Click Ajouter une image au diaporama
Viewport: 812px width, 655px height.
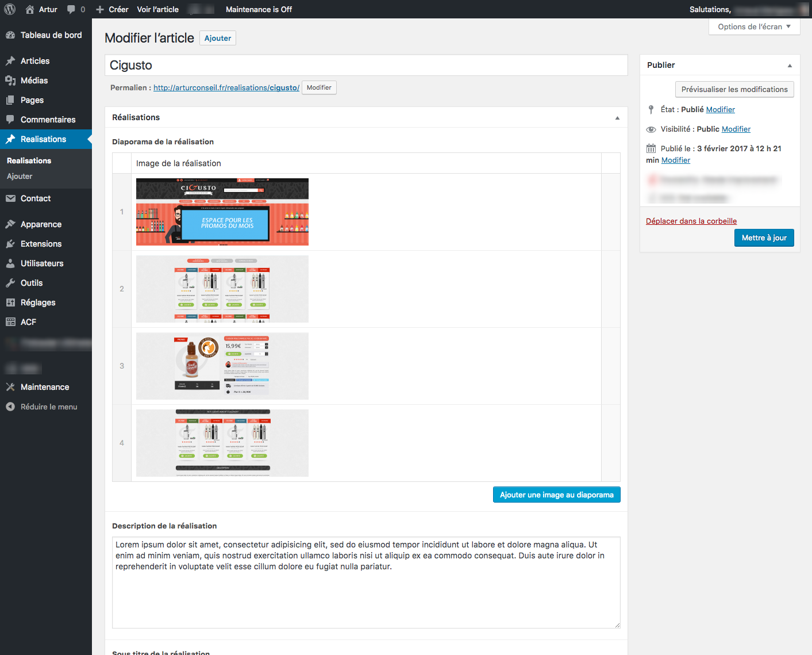click(x=556, y=495)
